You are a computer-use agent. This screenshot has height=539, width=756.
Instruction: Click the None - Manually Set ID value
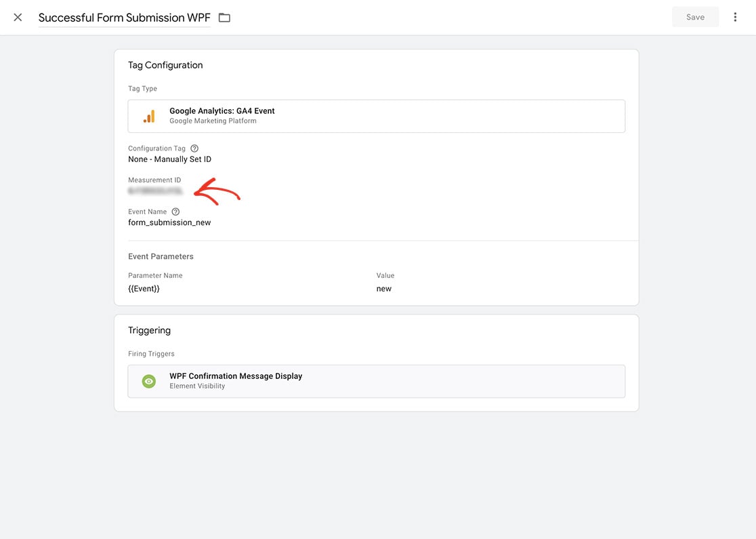(x=170, y=159)
